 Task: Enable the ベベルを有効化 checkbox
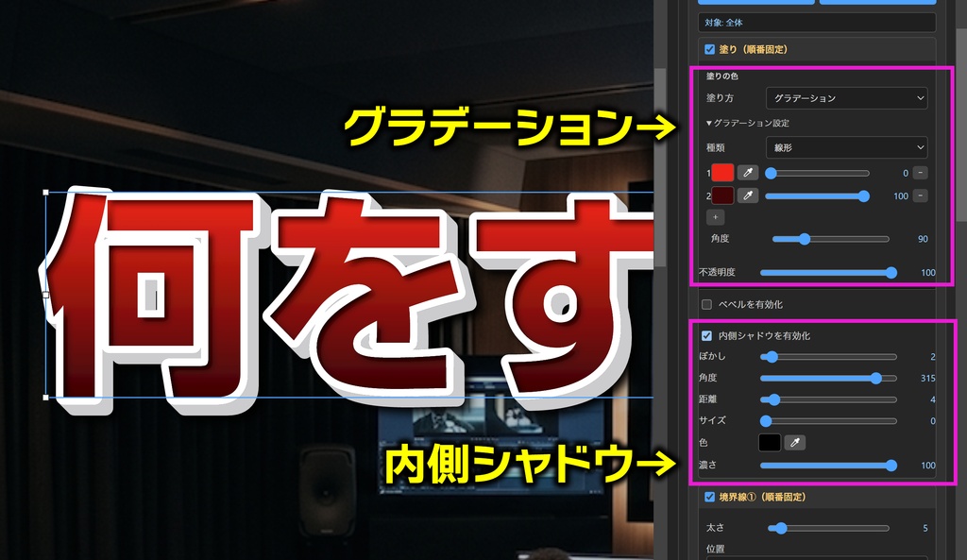(x=706, y=305)
